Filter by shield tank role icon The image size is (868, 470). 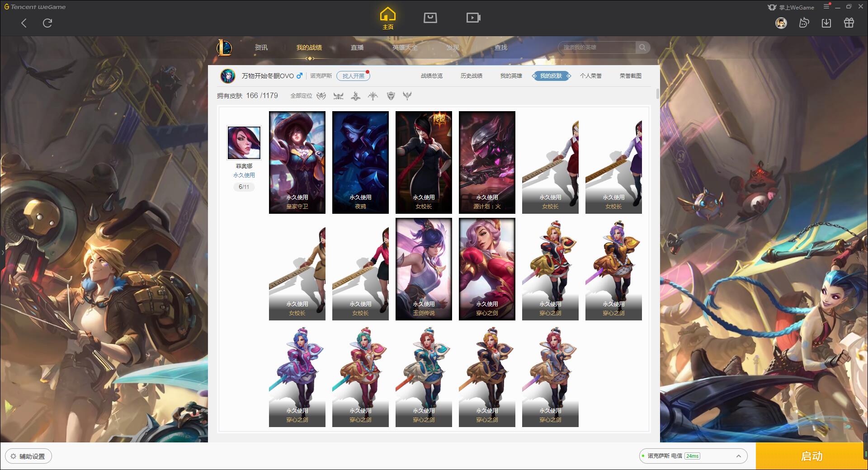tap(391, 96)
